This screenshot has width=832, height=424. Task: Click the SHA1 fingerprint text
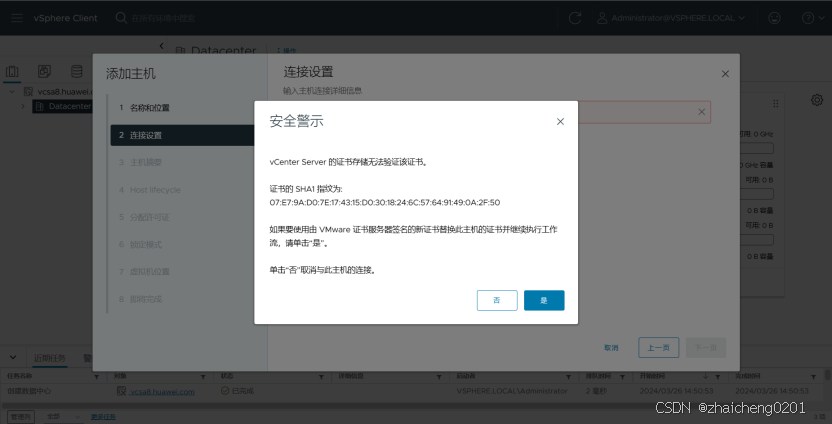(385, 203)
